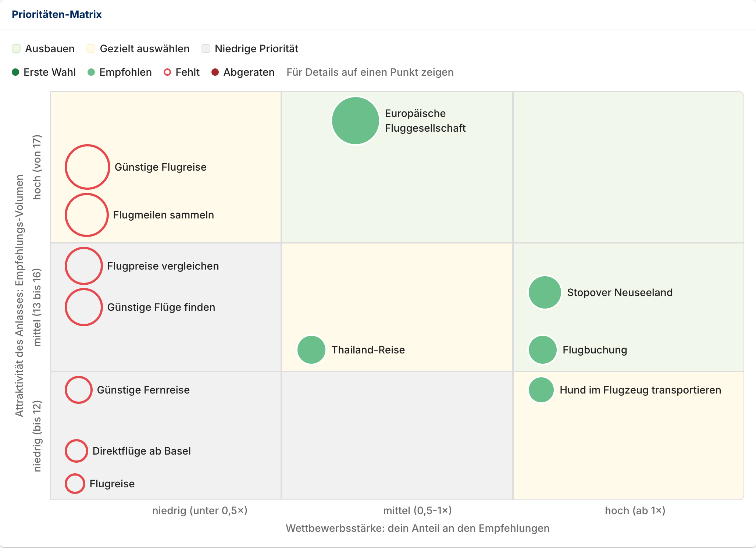Viewport: 756px width, 548px height.
Task: Click the Abgeraten legend dot
Action: point(215,72)
